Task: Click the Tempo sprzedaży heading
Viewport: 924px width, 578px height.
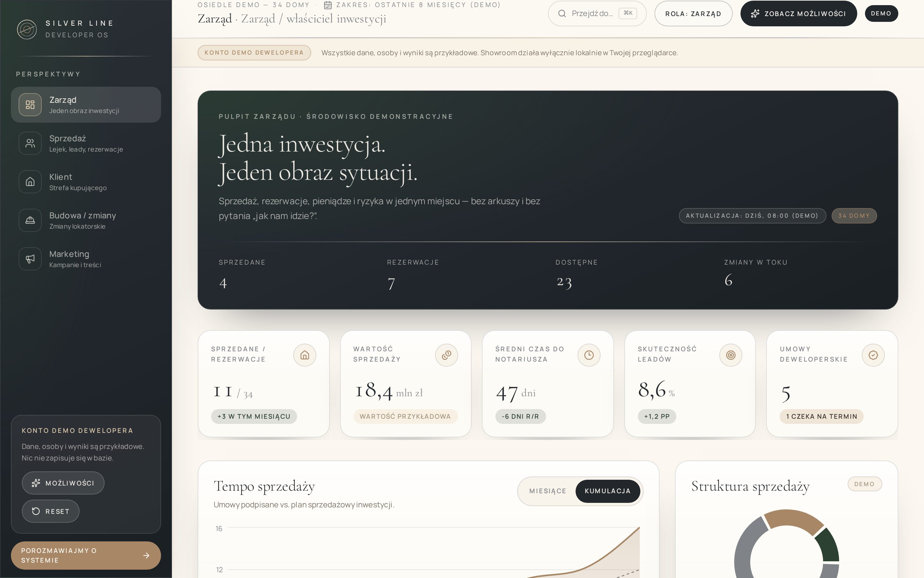Action: point(264,486)
